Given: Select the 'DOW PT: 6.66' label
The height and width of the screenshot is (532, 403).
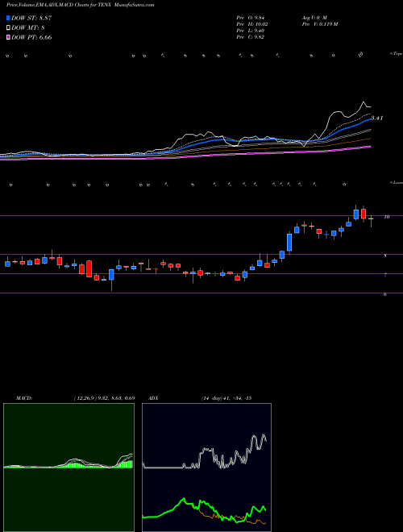Looking at the screenshot, I should click(31, 37).
